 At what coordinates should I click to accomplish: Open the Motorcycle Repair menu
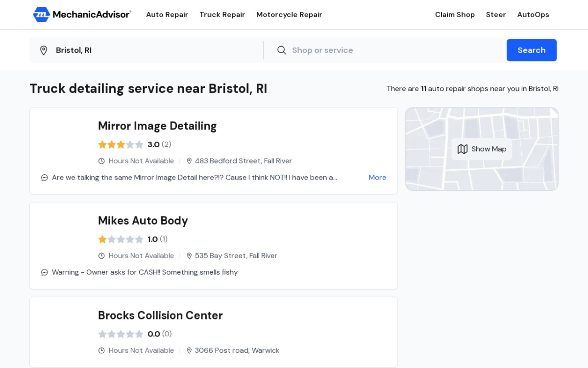[289, 15]
